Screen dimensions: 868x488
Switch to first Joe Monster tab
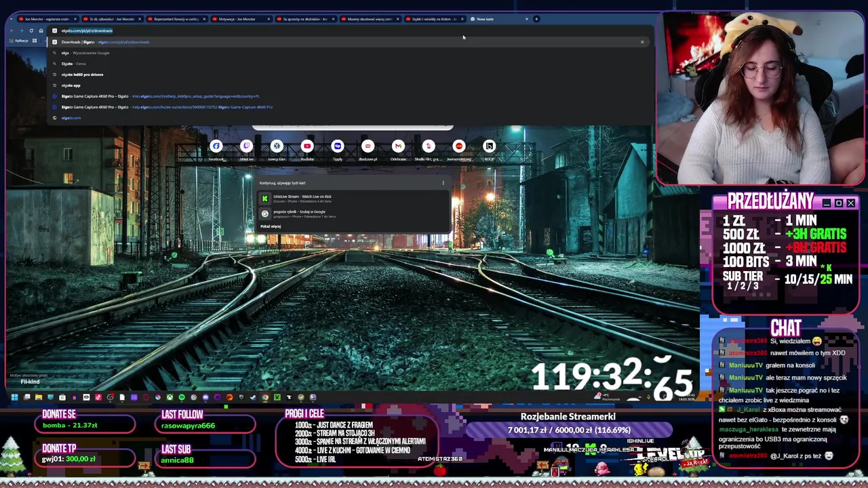tap(47, 19)
